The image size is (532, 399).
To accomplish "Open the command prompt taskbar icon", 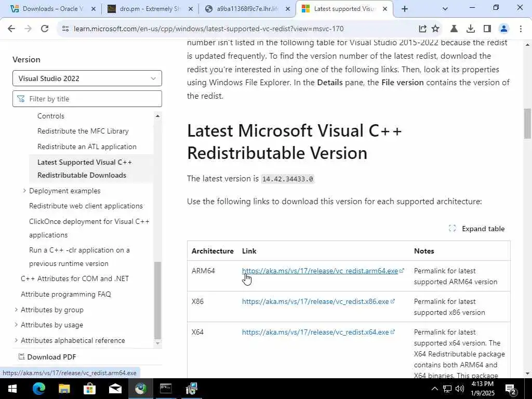I will (x=166, y=389).
